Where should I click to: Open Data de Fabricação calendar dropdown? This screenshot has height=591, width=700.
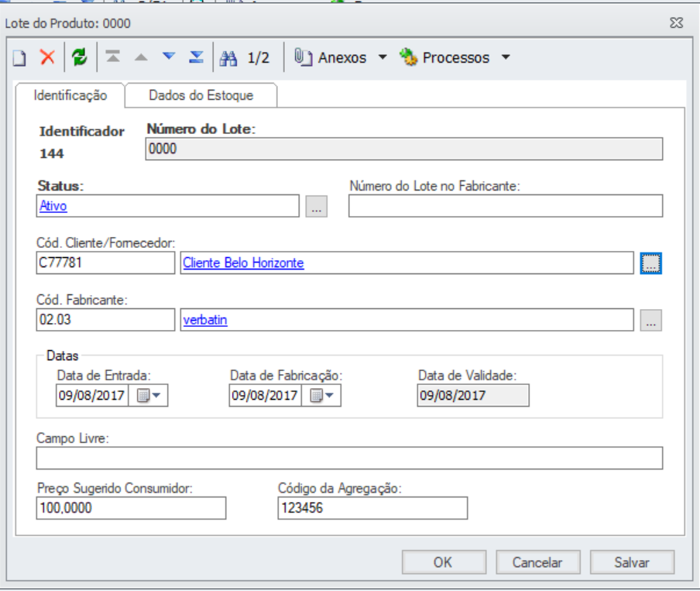click(322, 395)
